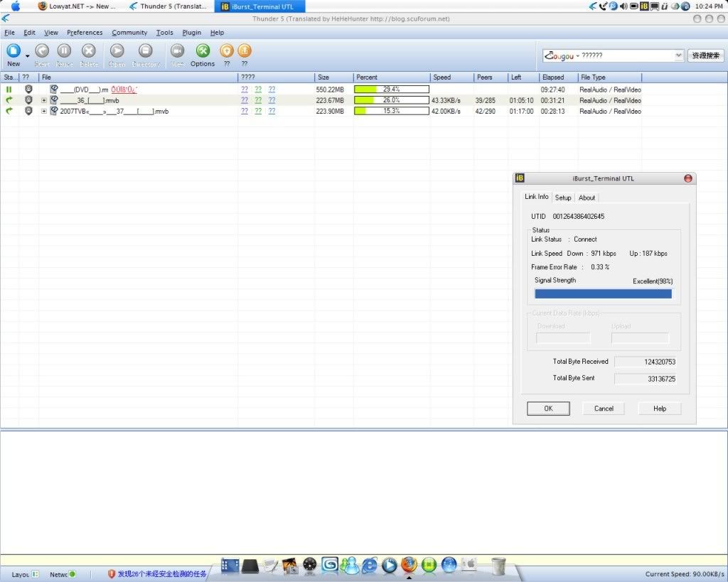The height and width of the screenshot is (582, 728).
Task: Click the paused status icon of the DVD download
Action: click(9, 90)
